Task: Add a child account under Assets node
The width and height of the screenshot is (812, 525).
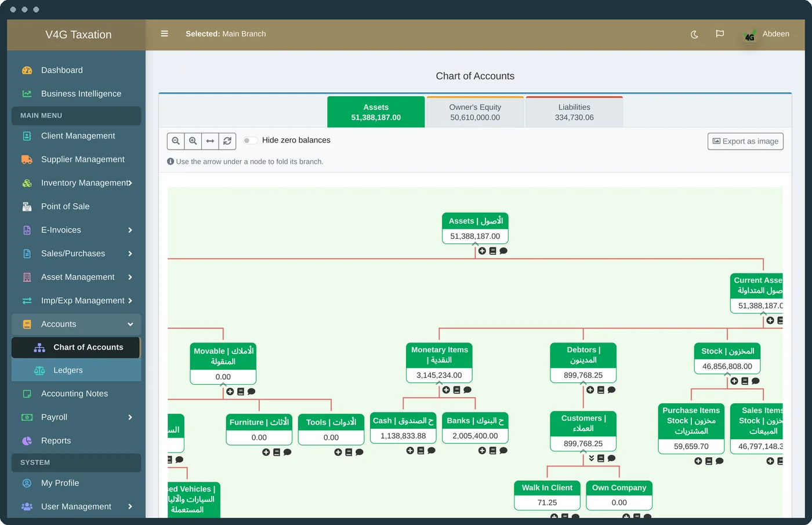Action: (482, 251)
